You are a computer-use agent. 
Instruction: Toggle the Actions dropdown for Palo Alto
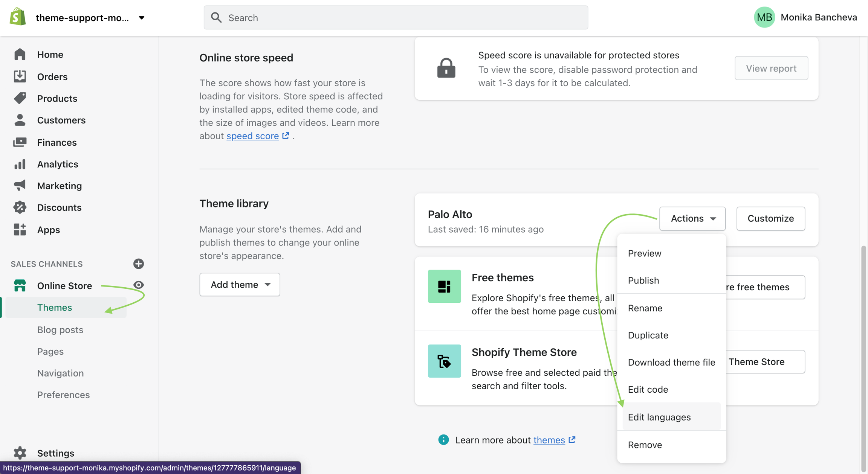tap(692, 218)
